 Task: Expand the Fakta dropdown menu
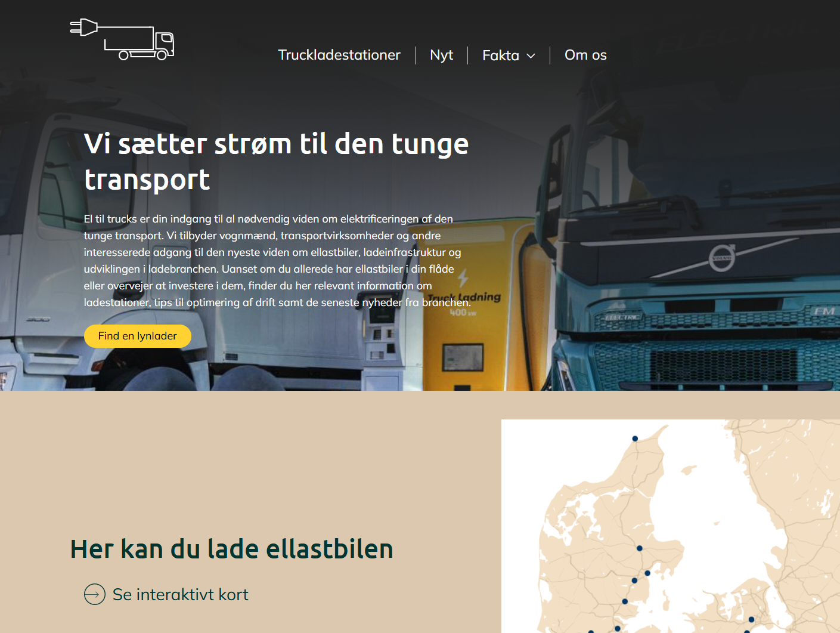click(501, 55)
